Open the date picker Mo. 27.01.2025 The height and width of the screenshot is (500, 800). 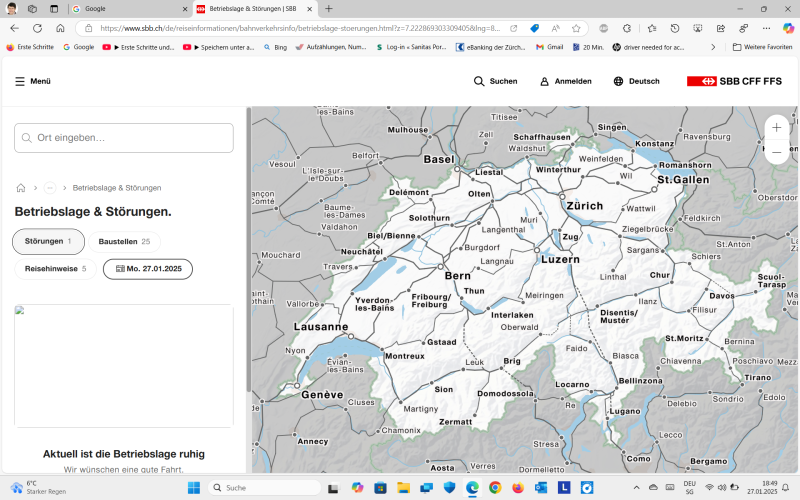tap(148, 268)
